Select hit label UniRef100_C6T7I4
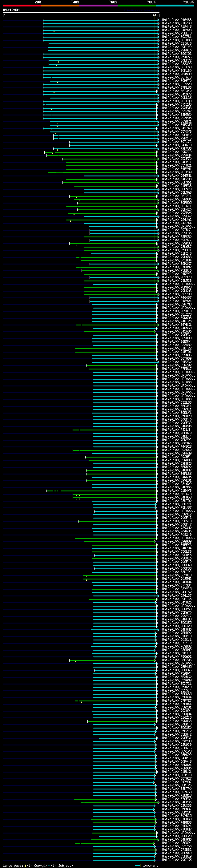The width and height of the screenshot is (197, 868). point(177,196)
